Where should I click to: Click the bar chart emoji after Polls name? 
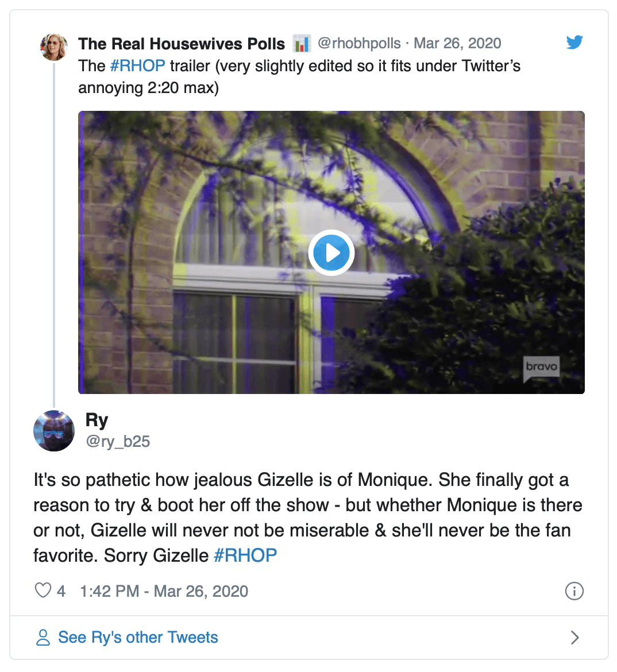pos(302,44)
